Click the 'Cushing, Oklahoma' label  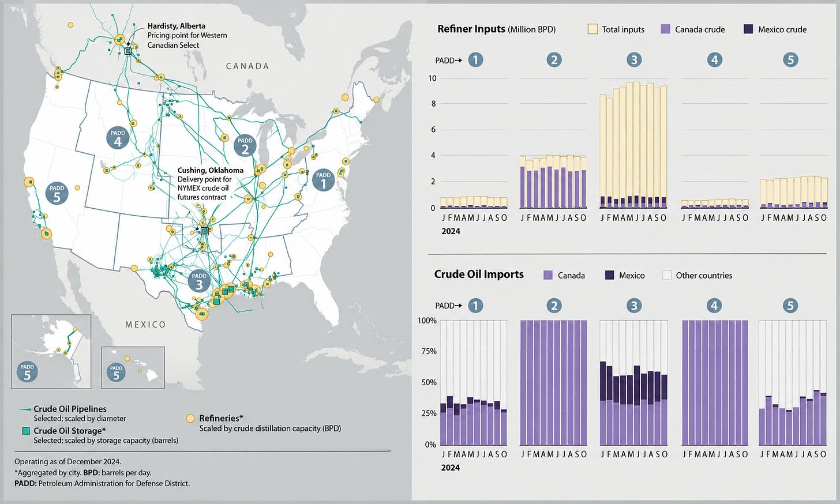[x=211, y=170]
